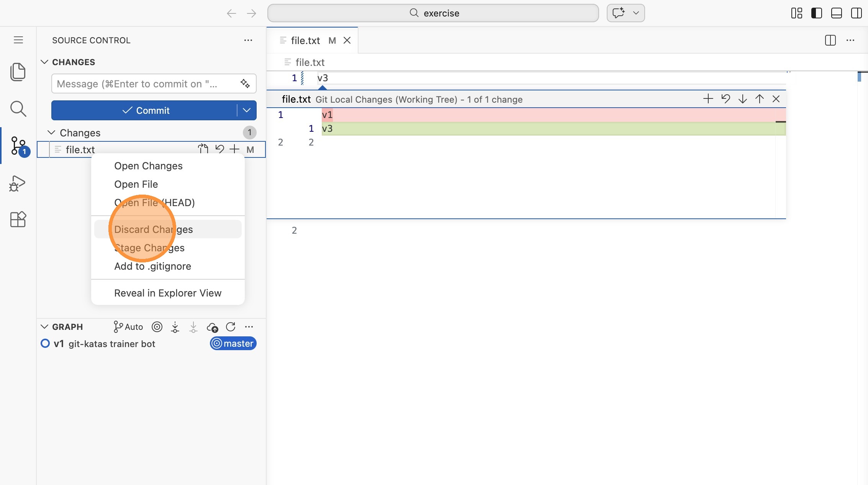This screenshot has height=485, width=868.
Task: Open the Commit button dropdown arrow
Action: tap(247, 110)
